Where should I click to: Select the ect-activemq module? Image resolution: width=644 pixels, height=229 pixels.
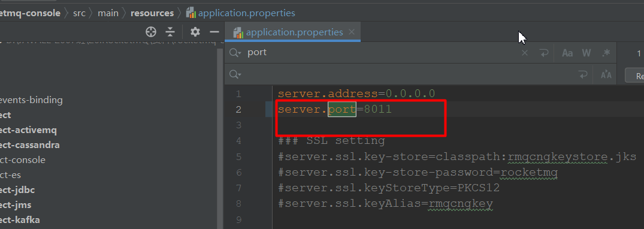28,130
